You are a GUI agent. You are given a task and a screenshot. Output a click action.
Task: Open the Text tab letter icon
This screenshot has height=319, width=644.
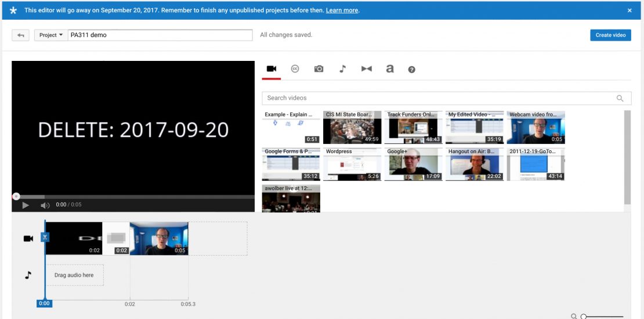[x=390, y=69]
